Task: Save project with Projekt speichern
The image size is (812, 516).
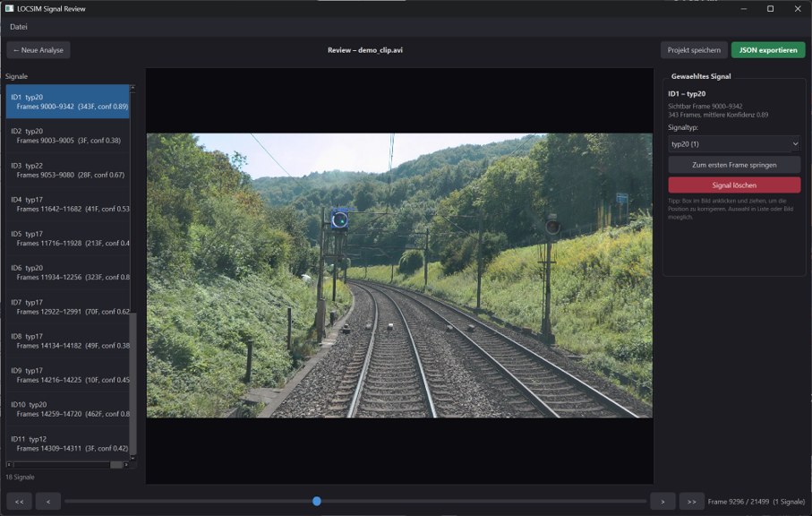Action: pos(694,50)
